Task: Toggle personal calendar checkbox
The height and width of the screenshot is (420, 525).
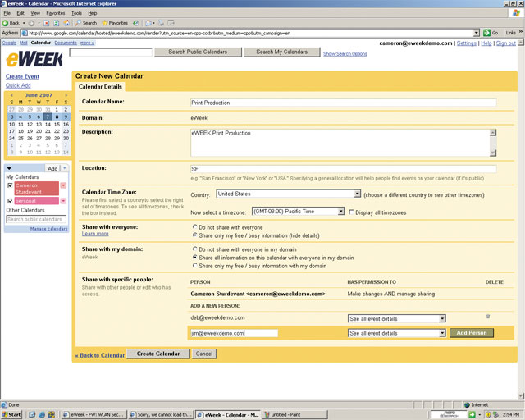Action: click(10, 201)
